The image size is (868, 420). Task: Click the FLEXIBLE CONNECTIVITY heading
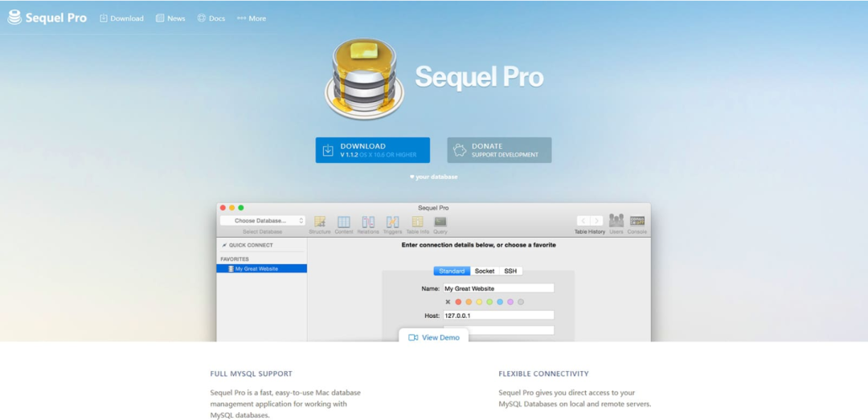543,373
